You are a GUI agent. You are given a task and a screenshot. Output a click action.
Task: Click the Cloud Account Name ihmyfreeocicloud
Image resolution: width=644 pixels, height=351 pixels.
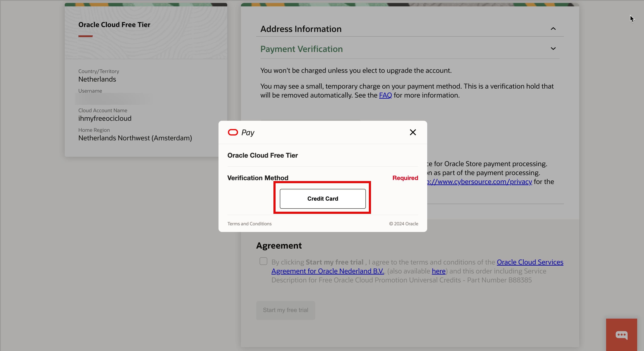pos(105,118)
